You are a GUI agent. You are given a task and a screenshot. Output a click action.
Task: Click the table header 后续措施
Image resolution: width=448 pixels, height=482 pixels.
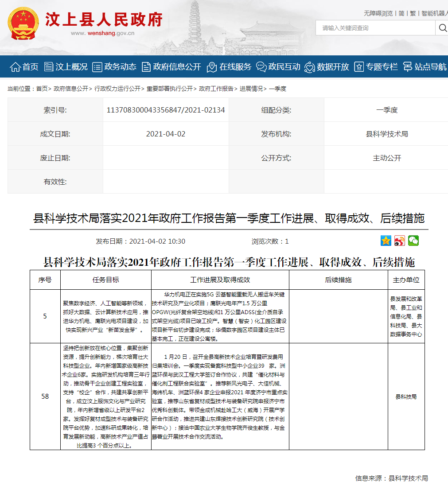(x=338, y=280)
